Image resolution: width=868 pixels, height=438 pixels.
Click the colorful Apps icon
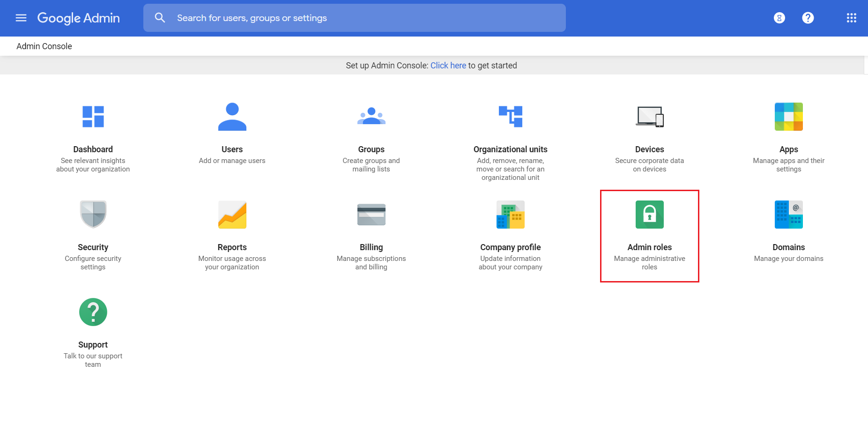click(x=788, y=117)
